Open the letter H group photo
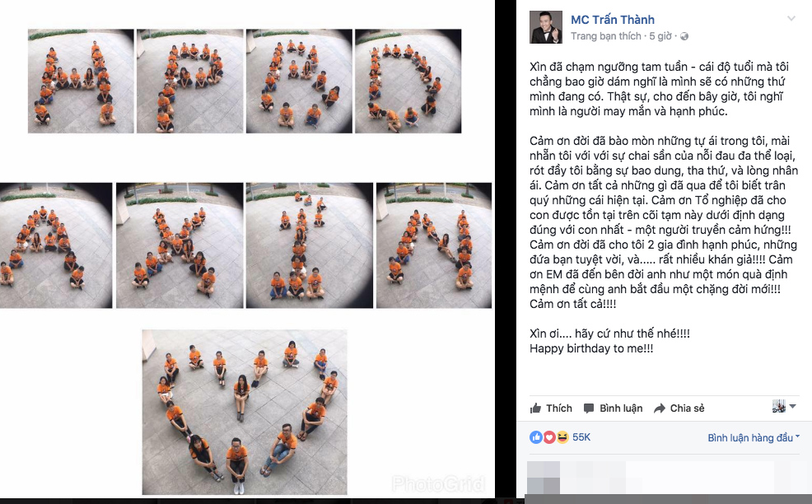Screen dimensions: 812x504 [x=81, y=82]
